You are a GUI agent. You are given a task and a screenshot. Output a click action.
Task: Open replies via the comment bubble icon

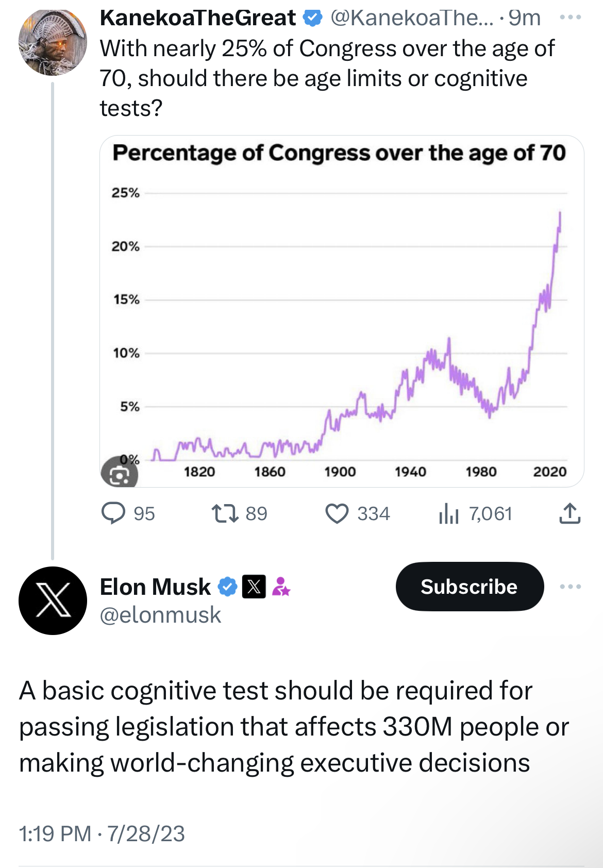coord(113,513)
